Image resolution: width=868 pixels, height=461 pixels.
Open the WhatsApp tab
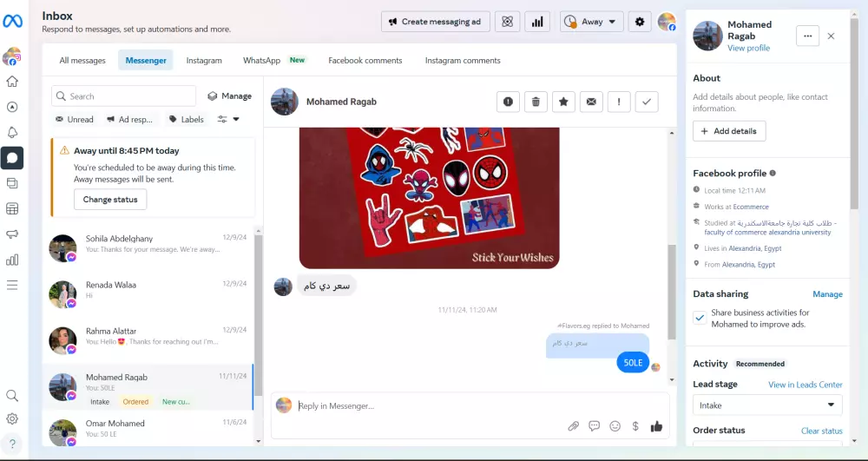(274, 60)
